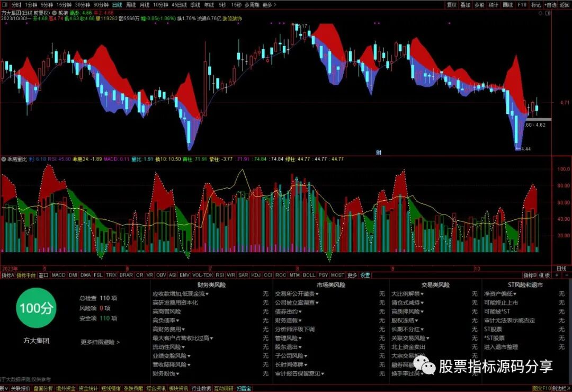
Task: Expand 大比例解禁 item
Action: 407,294
